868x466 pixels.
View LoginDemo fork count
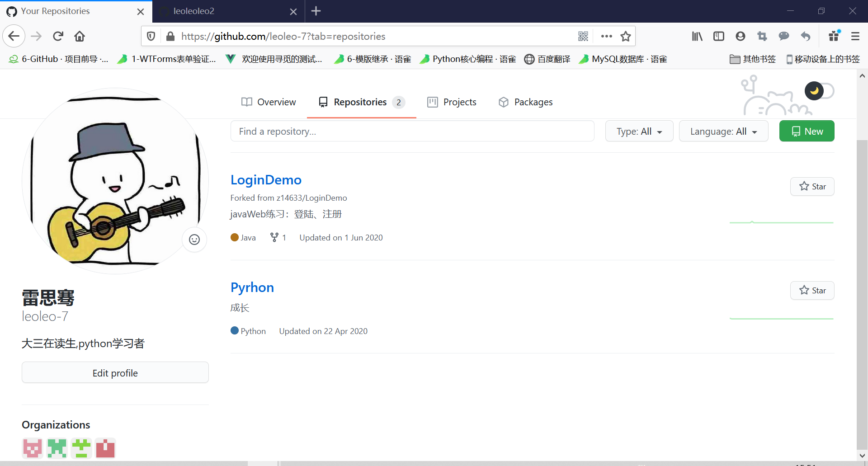coord(278,237)
